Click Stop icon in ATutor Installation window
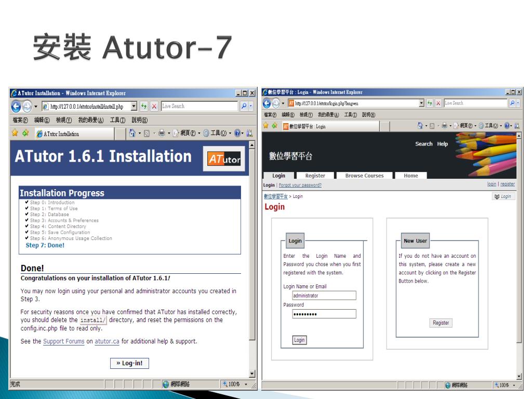This screenshot has width=532, height=399. 154,106
